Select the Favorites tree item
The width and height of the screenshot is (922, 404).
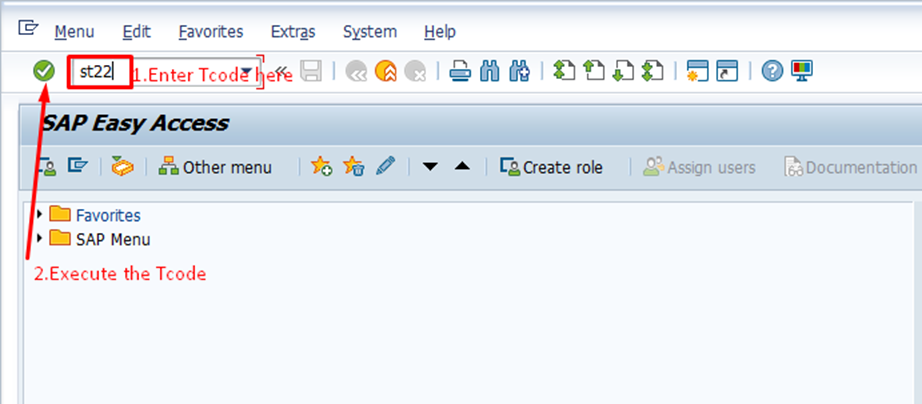click(x=108, y=215)
